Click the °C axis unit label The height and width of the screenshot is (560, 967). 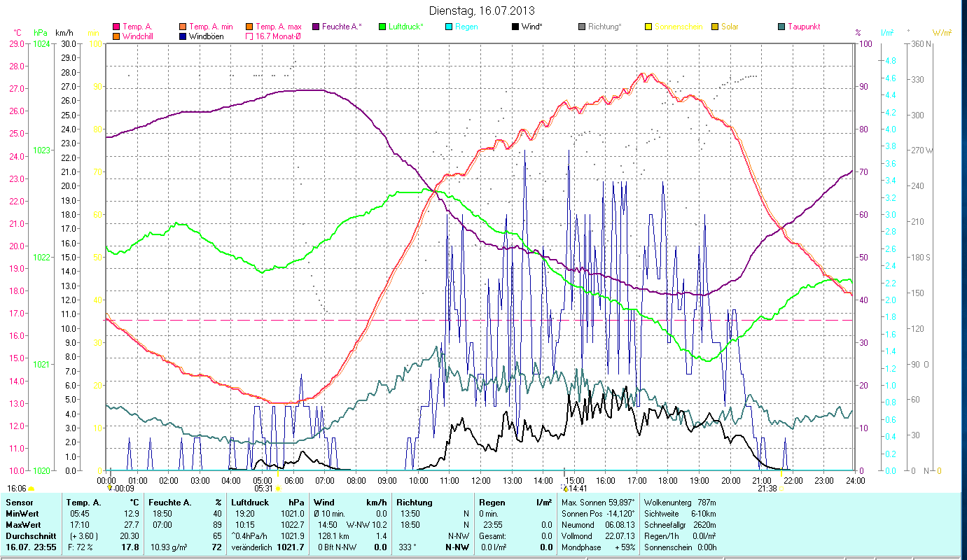point(18,33)
